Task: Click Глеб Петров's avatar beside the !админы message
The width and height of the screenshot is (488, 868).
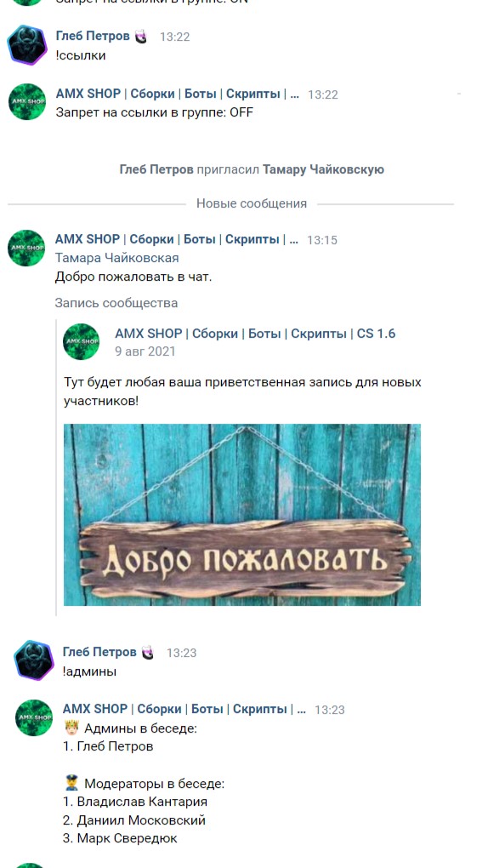Action: pos(34,660)
